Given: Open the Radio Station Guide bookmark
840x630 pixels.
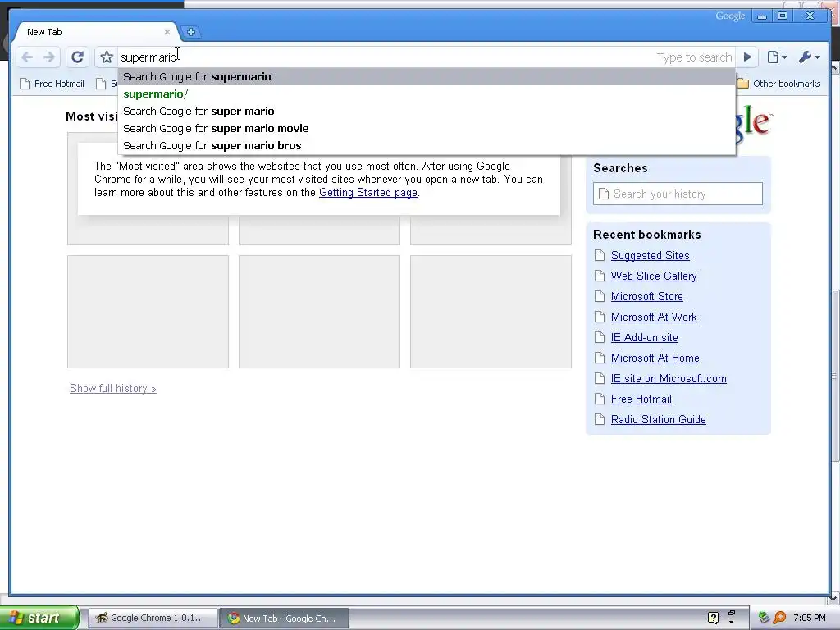Looking at the screenshot, I should (x=658, y=419).
